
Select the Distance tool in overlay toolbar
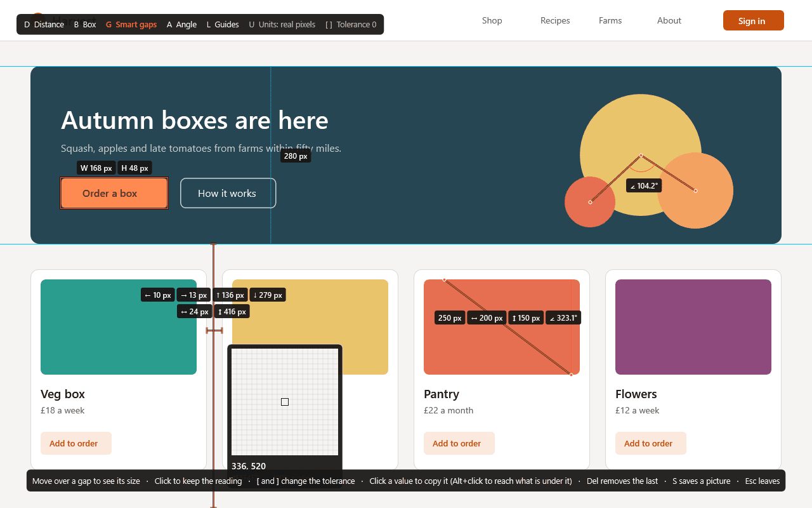(x=44, y=25)
